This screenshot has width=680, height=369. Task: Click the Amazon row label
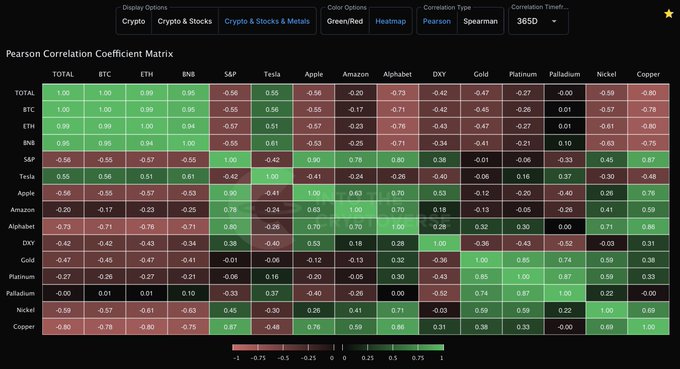(x=23, y=210)
